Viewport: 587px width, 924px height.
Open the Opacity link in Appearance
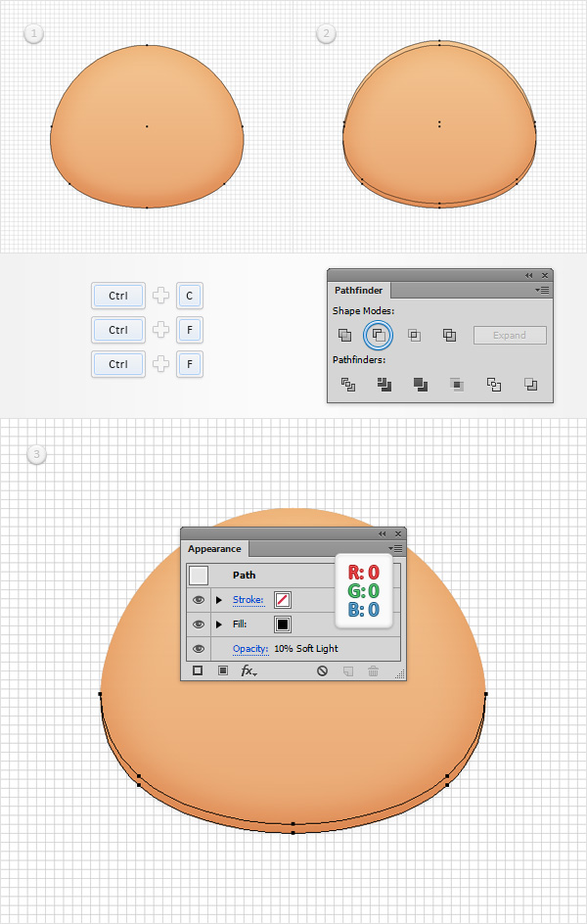[x=250, y=648]
